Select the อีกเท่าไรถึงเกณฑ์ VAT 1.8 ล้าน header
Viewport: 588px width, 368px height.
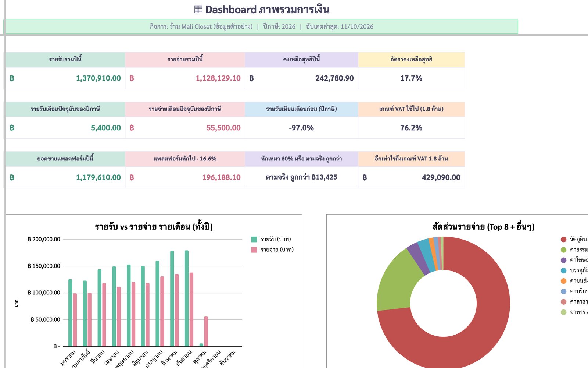[411, 159]
